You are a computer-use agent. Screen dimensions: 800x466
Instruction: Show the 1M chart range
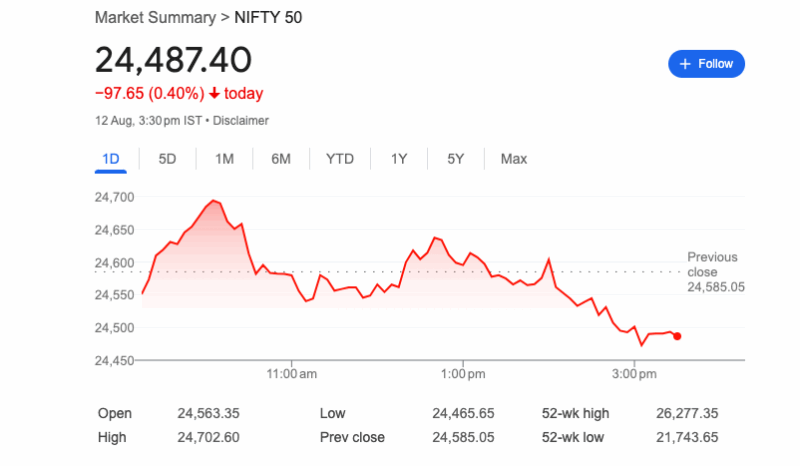(224, 159)
